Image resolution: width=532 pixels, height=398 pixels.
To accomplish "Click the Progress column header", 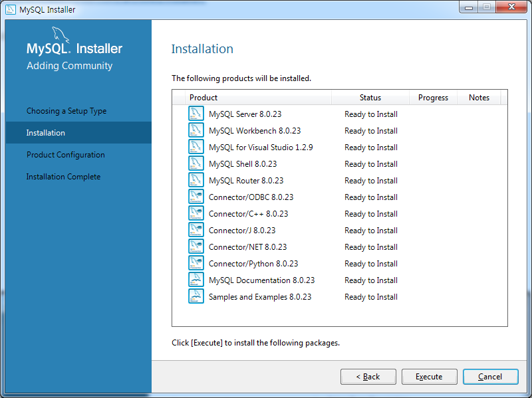I will (434, 98).
